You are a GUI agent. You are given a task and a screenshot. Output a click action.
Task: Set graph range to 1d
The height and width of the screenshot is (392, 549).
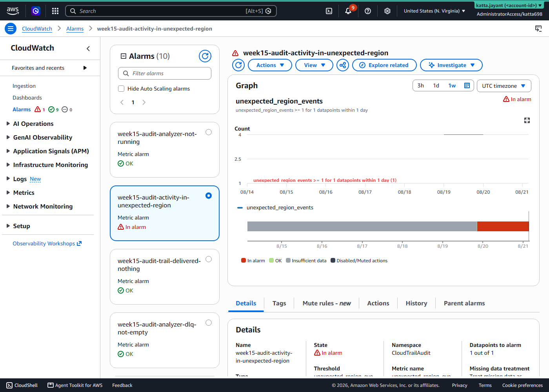(436, 85)
